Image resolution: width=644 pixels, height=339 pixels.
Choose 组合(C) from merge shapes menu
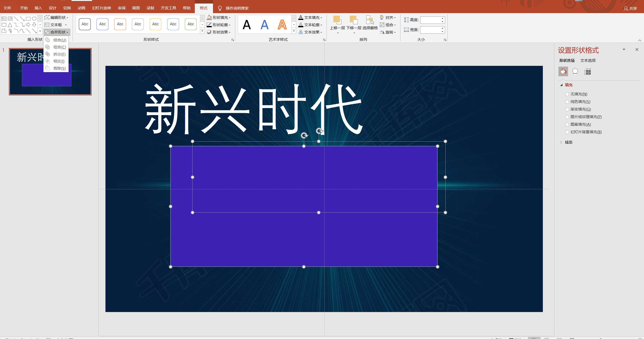[x=56, y=47]
